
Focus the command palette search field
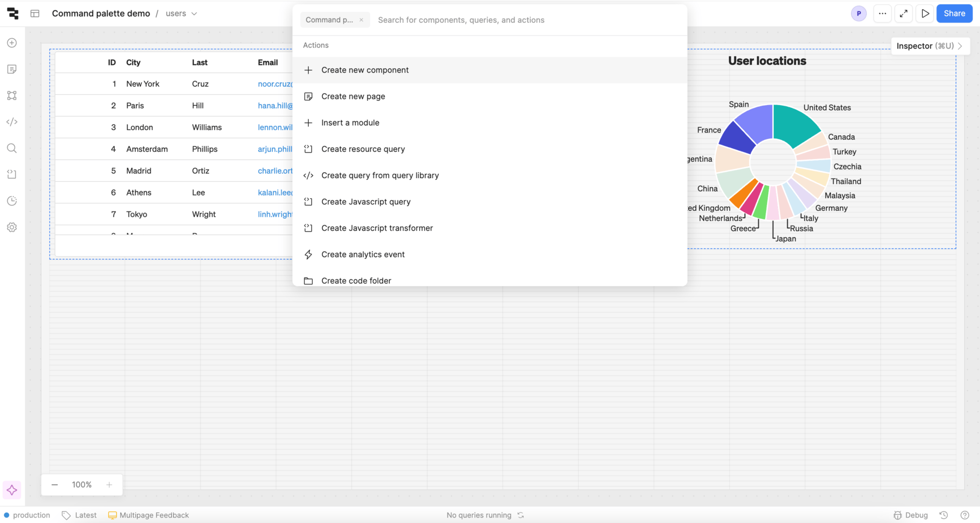pyautogui.click(x=528, y=20)
